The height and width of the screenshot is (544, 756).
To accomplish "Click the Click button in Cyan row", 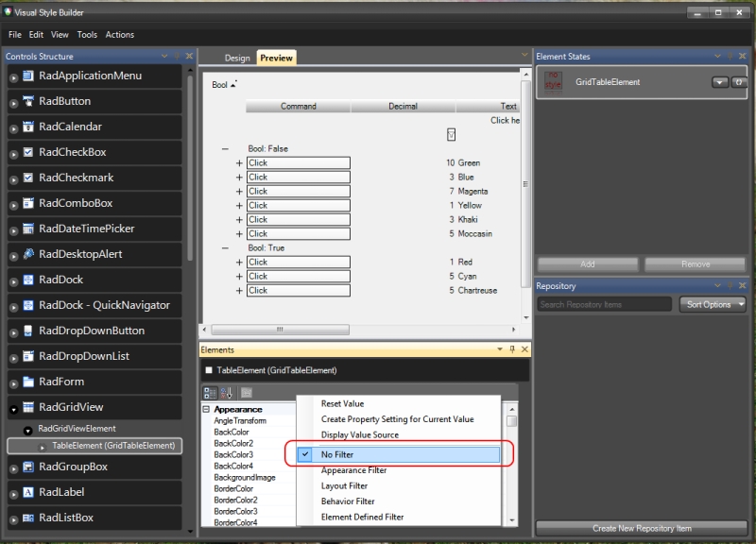I will (x=299, y=276).
